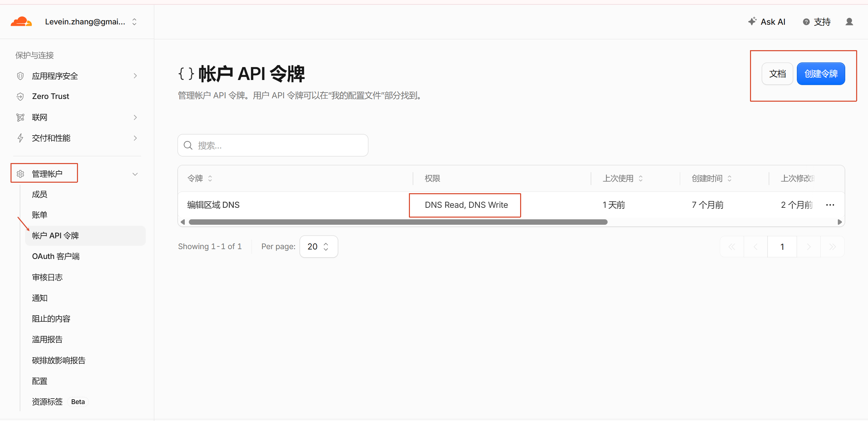Collapse the 管理帐户 section chevron
This screenshot has width=868, height=421.
(x=135, y=174)
